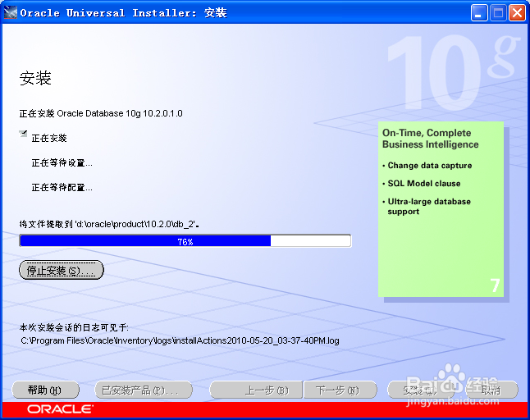Click the SQL Model clause bullet
This screenshot has width=530, height=420.
tap(421, 184)
